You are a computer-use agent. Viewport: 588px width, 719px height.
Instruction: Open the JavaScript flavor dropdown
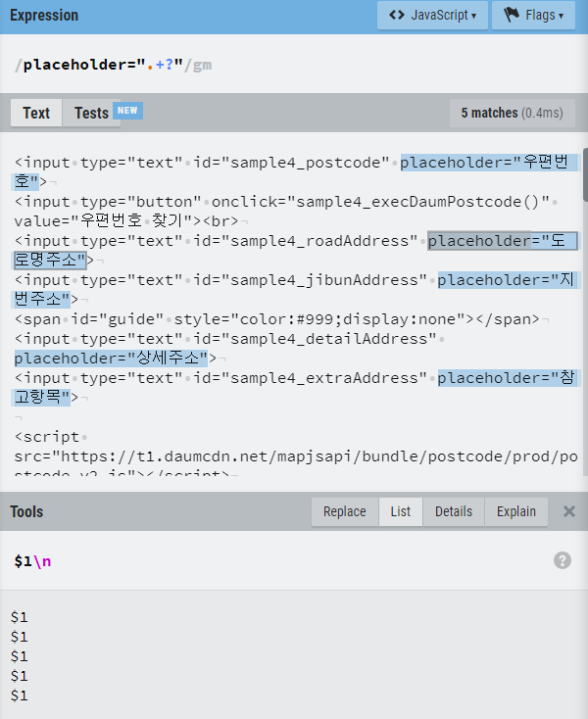pyautogui.click(x=432, y=15)
